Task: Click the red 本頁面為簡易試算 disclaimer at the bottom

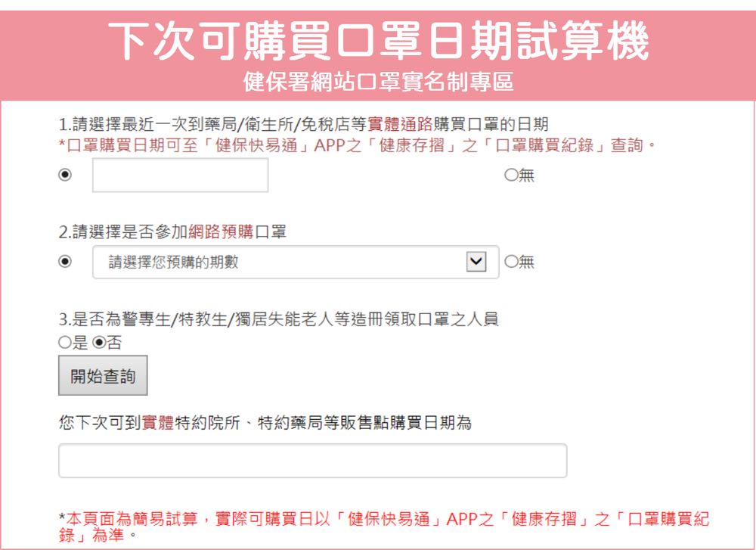Action: [384, 526]
